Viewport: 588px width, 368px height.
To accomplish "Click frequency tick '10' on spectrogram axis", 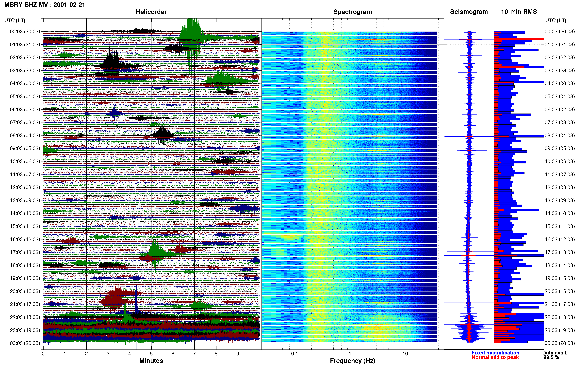I will pyautogui.click(x=405, y=354).
